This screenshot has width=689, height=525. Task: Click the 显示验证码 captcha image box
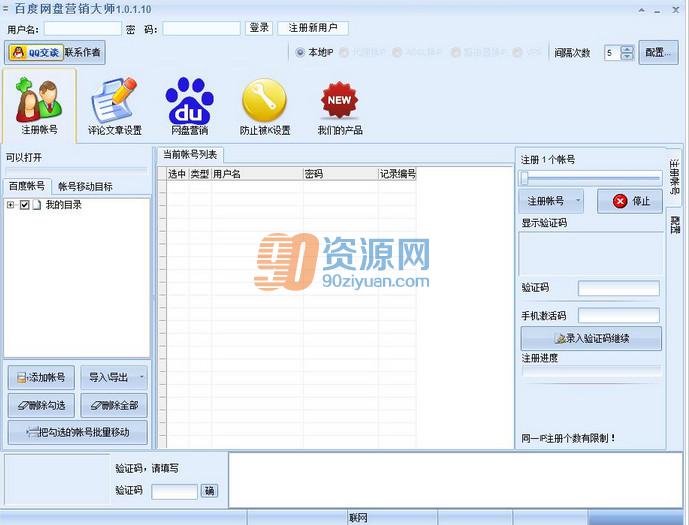point(591,254)
